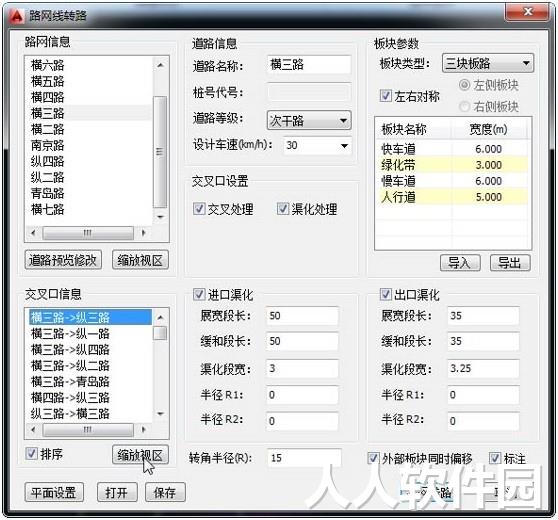Select the 左侧板块 radio button
The height and width of the screenshot is (520, 558).
(x=464, y=85)
